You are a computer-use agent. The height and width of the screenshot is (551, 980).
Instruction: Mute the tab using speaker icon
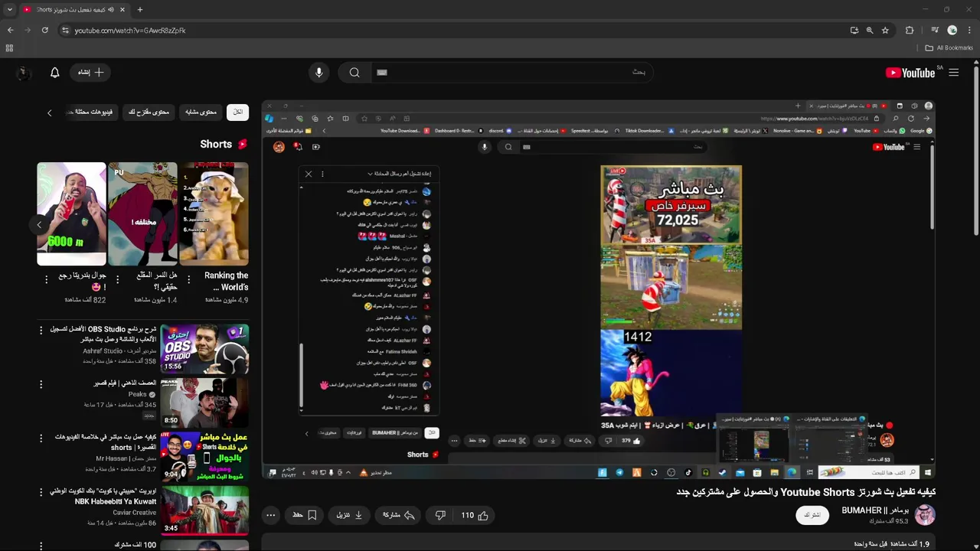click(111, 9)
